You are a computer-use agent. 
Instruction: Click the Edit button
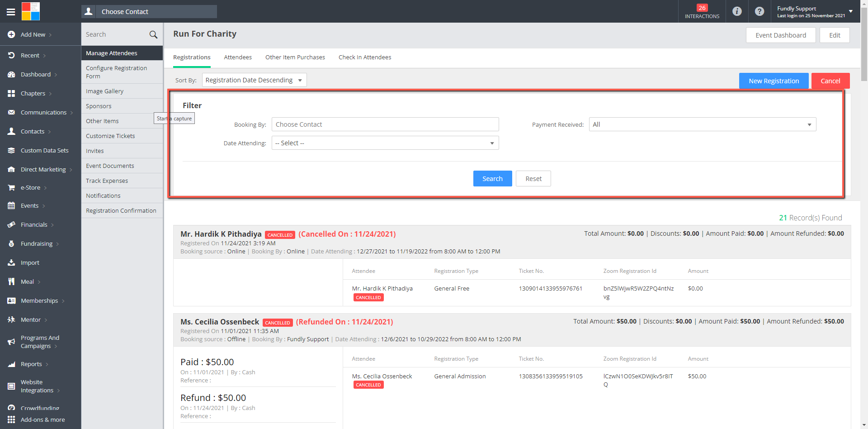tap(835, 35)
